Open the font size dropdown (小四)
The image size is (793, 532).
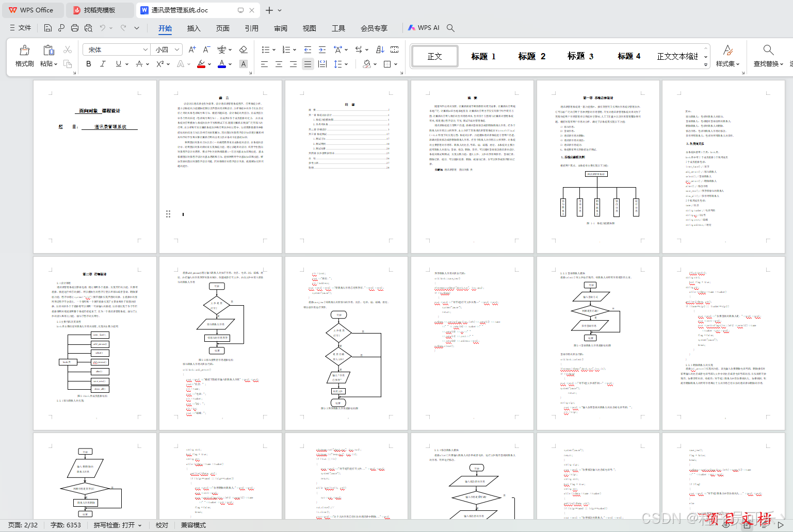coord(177,49)
